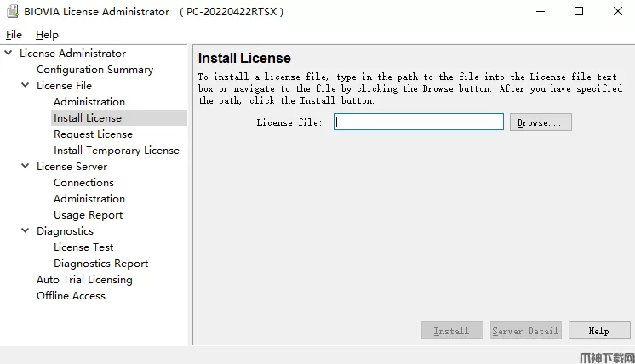Select Auto Trial Licensing

pos(84,280)
